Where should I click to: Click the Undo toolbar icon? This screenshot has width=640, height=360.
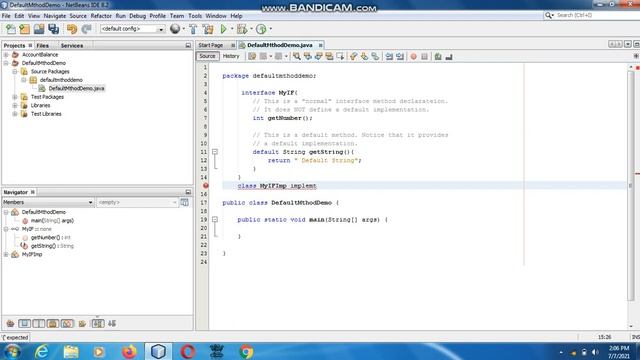point(72,29)
